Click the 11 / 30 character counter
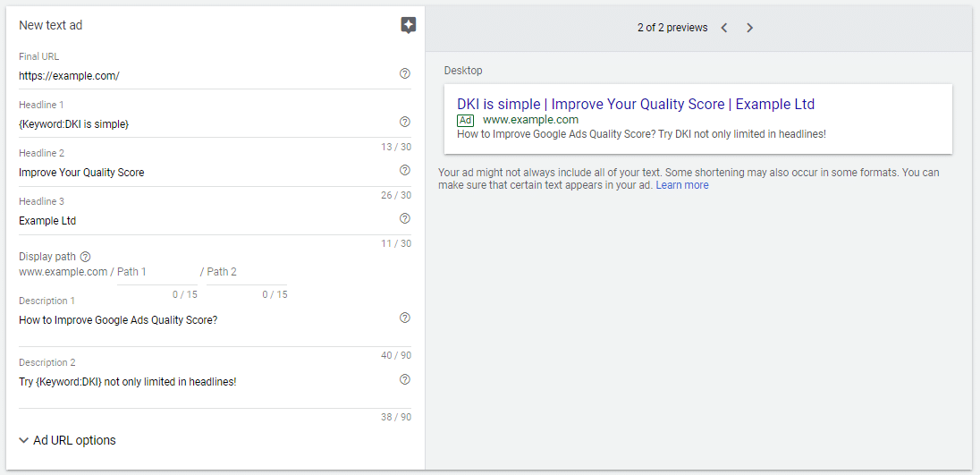The height and width of the screenshot is (475, 980). click(396, 243)
